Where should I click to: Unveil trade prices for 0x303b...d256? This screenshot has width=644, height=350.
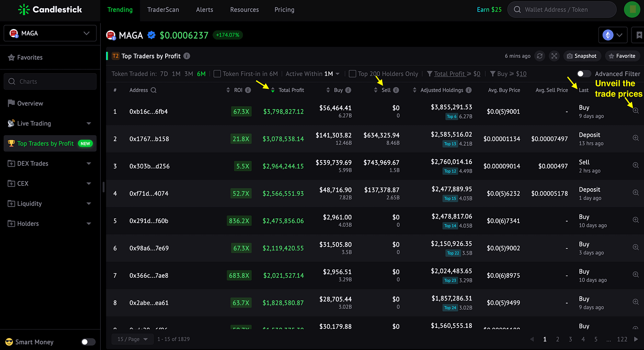[636, 165]
